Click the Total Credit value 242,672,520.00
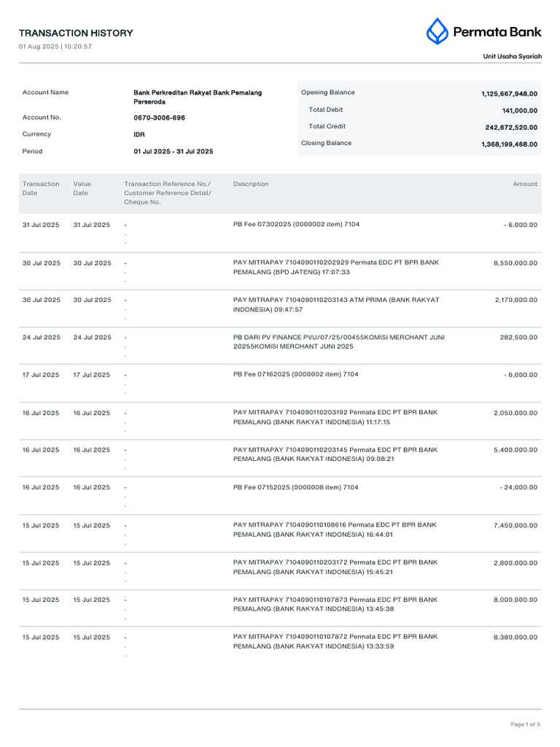This screenshot has height=747, width=560. pos(511,128)
